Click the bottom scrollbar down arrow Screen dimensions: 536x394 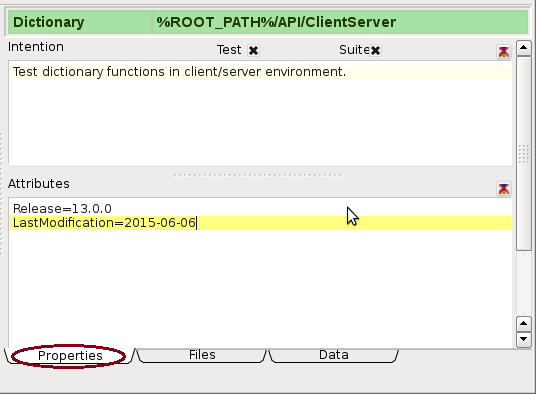coord(524,339)
